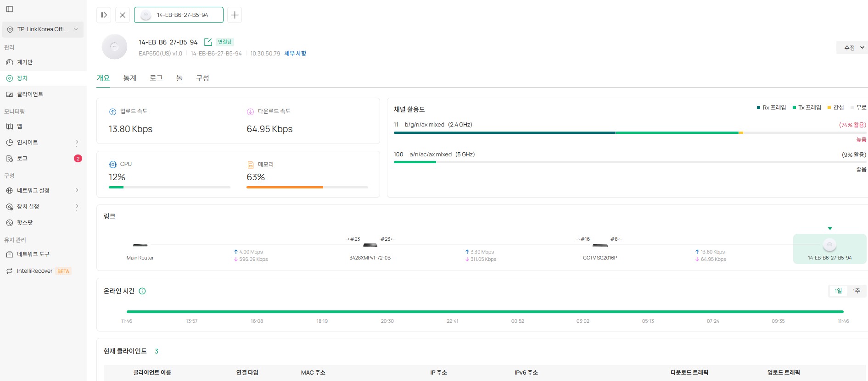Open the TP-Link Korea site dropdown
Screen dimensions: 868x381
coord(43,29)
